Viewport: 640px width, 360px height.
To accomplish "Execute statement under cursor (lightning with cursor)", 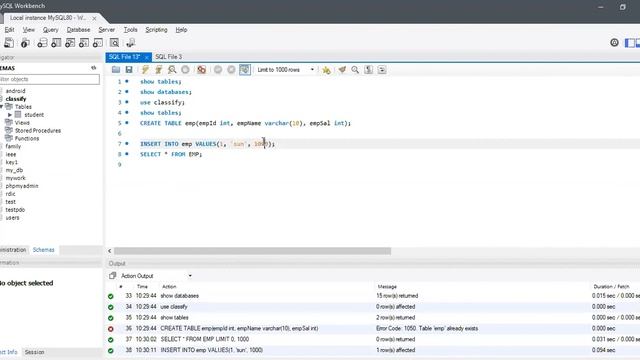I will click(158, 70).
